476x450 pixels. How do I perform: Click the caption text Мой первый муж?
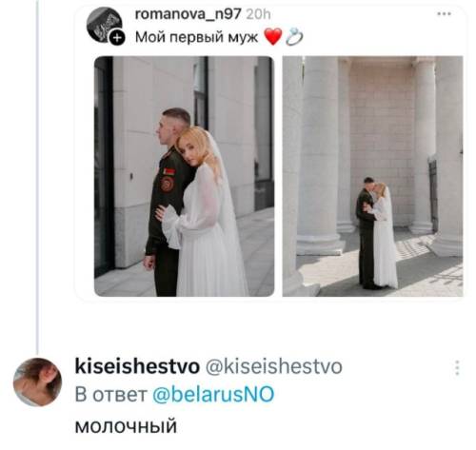196,37
